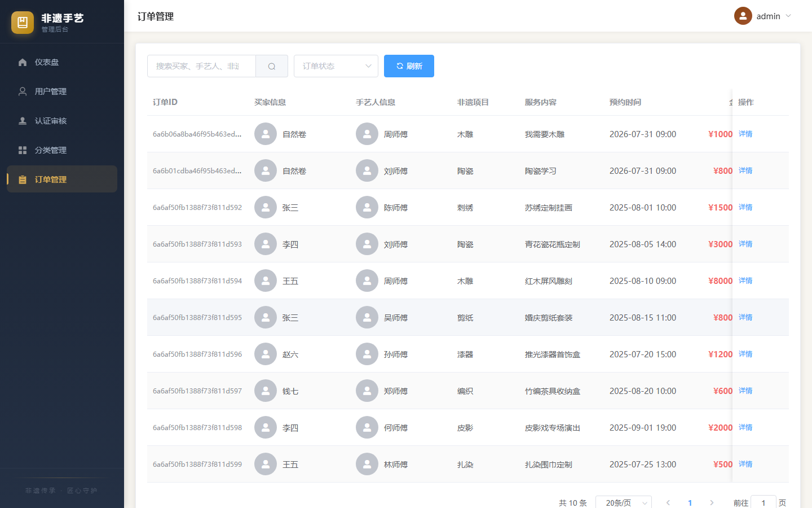Click 吴师傅 artisan avatar
The height and width of the screenshot is (508, 812).
367,317
